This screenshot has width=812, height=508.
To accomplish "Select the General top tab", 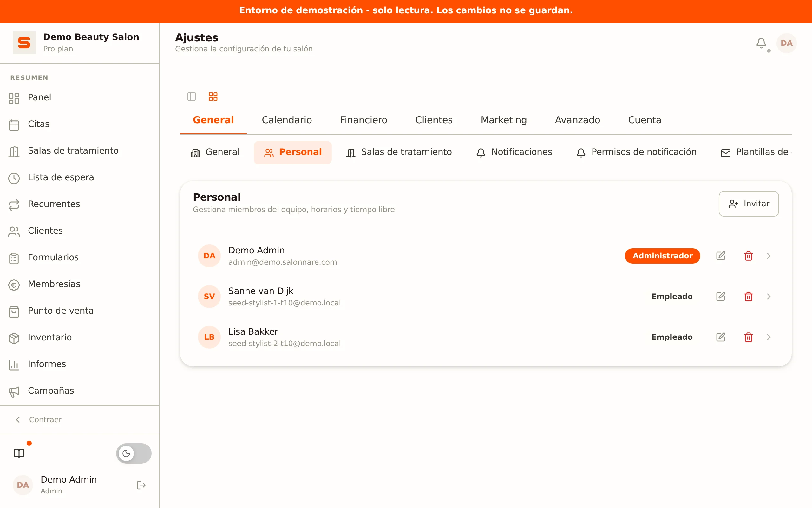I will 213,120.
